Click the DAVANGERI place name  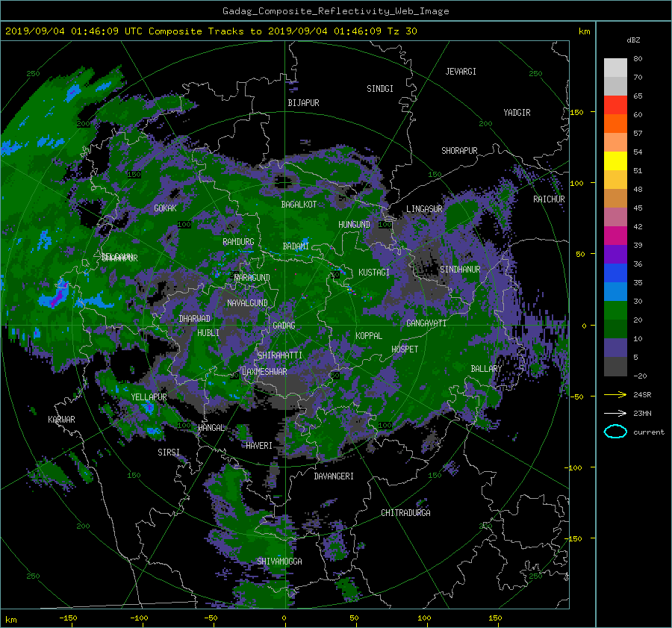[334, 476]
